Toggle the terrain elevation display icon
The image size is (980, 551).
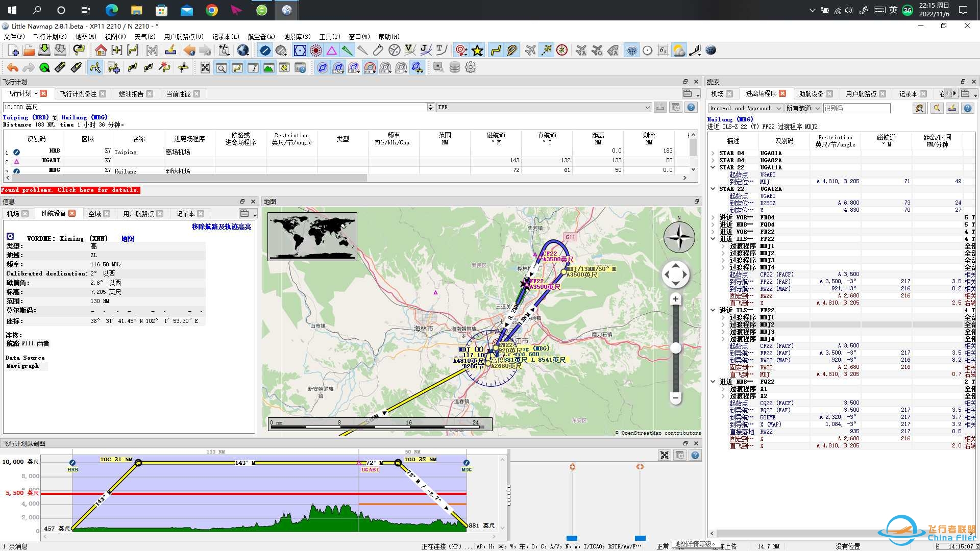coord(268,67)
